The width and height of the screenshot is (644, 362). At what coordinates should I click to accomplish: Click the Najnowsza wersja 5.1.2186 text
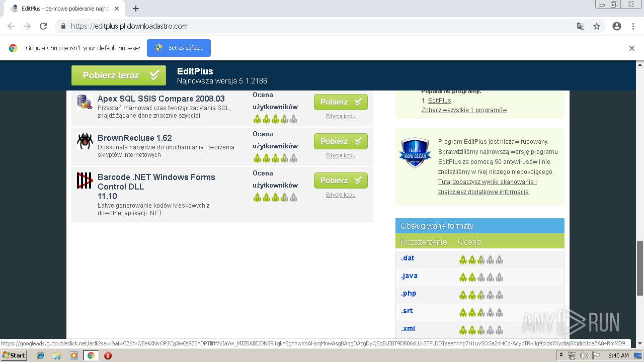222,81
